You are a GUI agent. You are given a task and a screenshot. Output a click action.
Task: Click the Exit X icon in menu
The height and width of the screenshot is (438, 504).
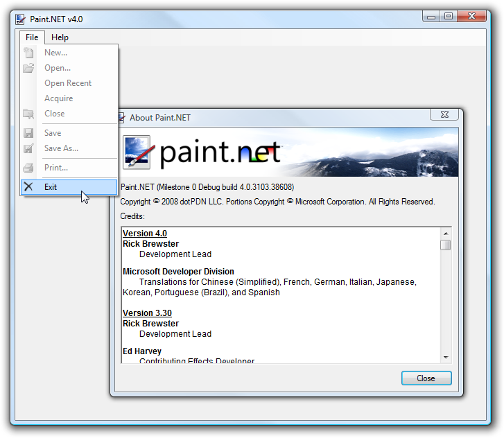click(x=28, y=186)
